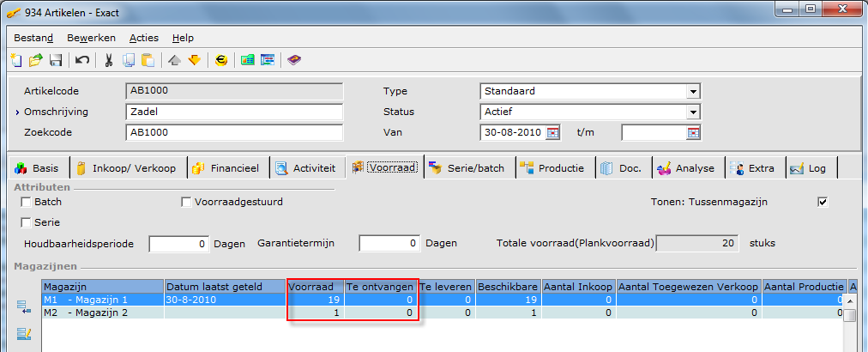Screen dimensions: 868x352
Task: Switch to the Financieel tab
Action: 226,168
